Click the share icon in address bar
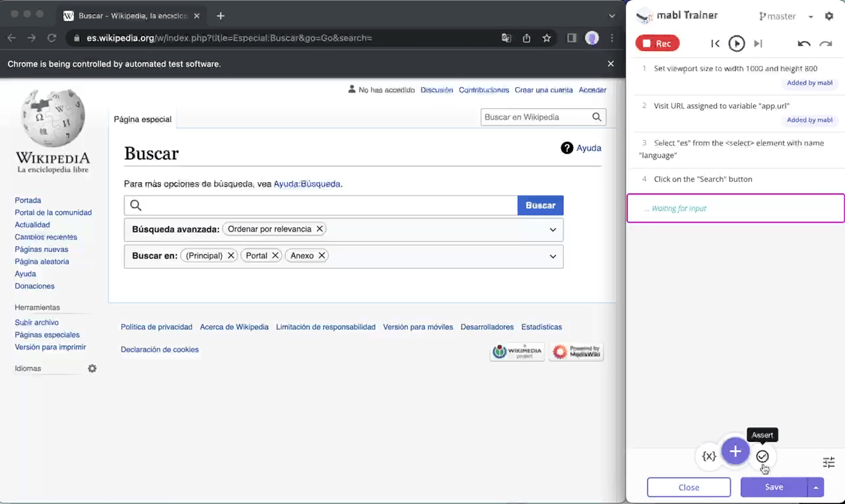The height and width of the screenshot is (504, 845). tap(526, 38)
